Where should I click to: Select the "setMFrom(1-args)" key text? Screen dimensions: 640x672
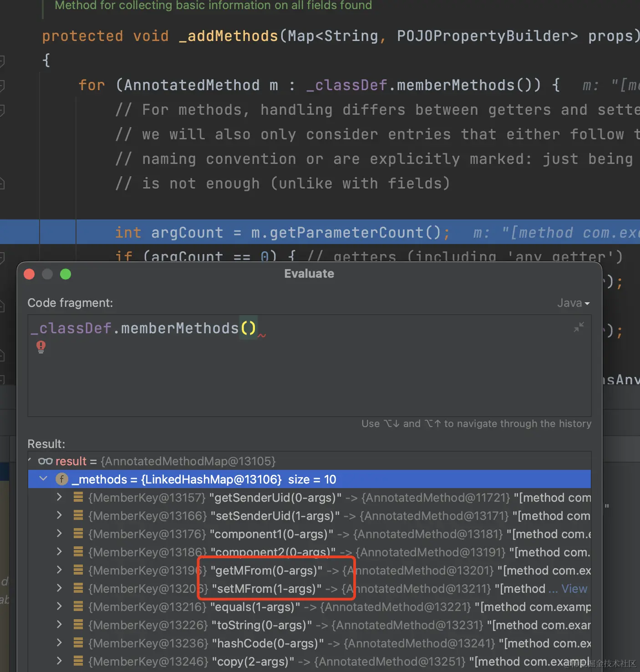coord(267,589)
